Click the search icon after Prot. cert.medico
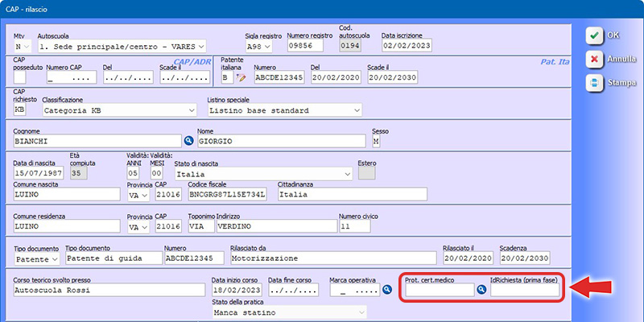The height and width of the screenshot is (322, 644). pos(482,290)
